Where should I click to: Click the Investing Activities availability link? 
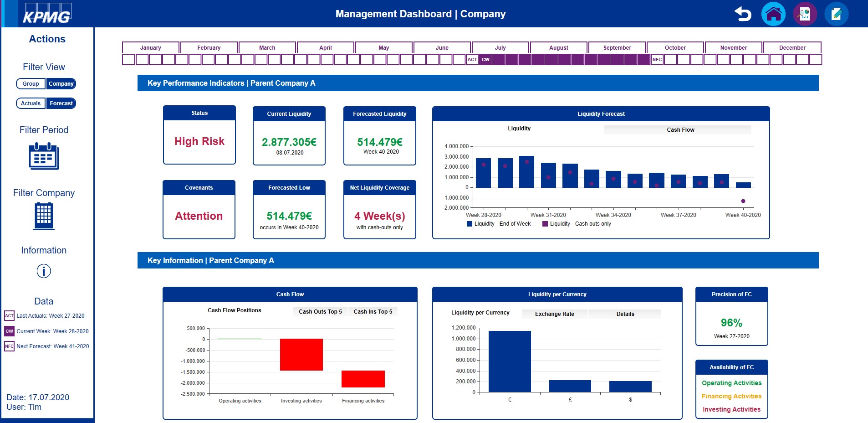pyautogui.click(x=731, y=409)
